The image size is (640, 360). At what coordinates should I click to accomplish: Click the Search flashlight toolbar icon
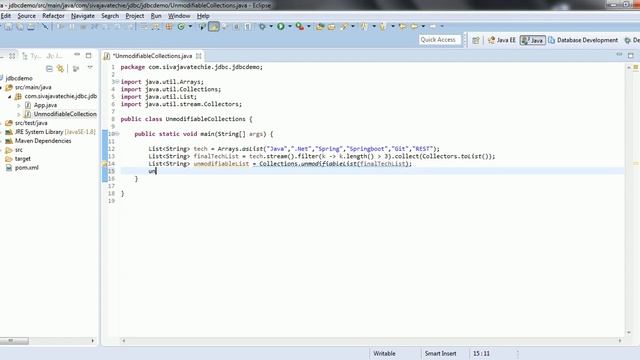point(344,27)
